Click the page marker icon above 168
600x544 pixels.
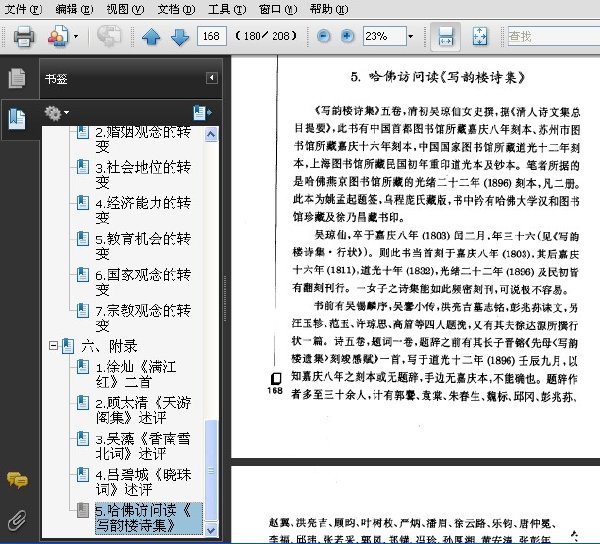click(x=276, y=379)
